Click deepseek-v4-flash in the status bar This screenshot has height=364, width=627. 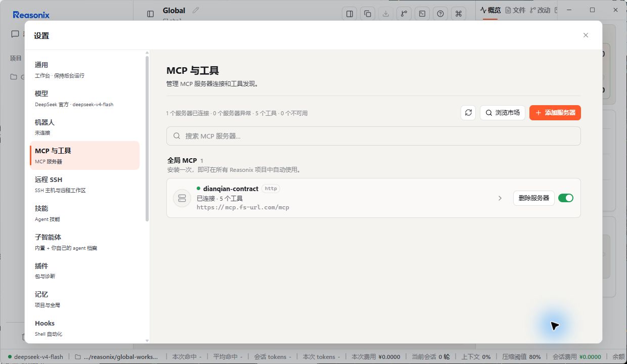(38, 356)
